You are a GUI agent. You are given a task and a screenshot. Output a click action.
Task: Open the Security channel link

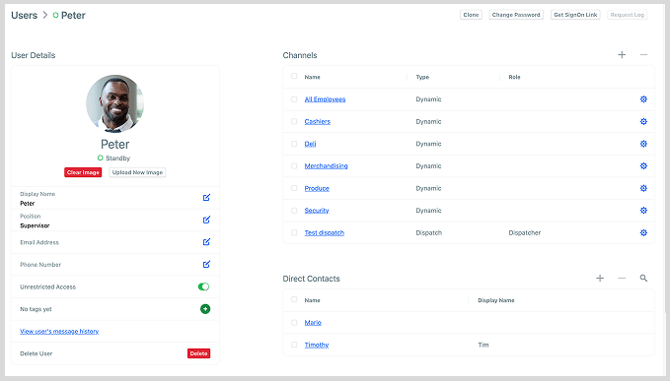coord(317,211)
